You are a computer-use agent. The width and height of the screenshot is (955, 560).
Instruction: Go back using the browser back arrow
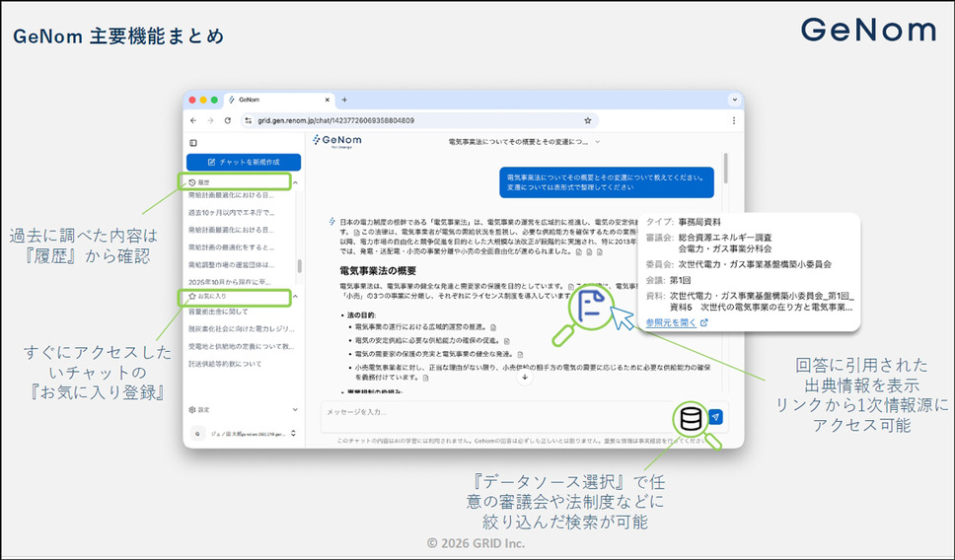click(x=194, y=120)
